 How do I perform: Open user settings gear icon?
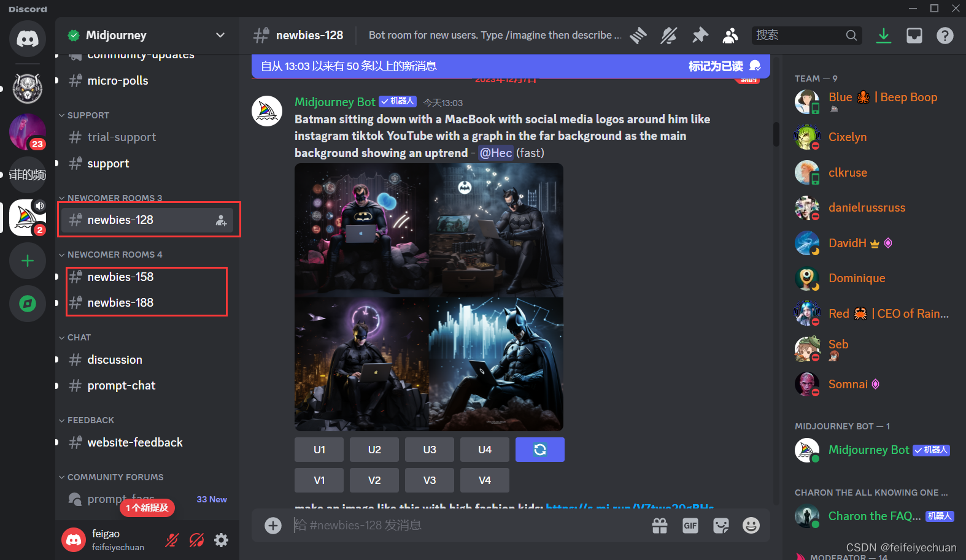pyautogui.click(x=221, y=540)
